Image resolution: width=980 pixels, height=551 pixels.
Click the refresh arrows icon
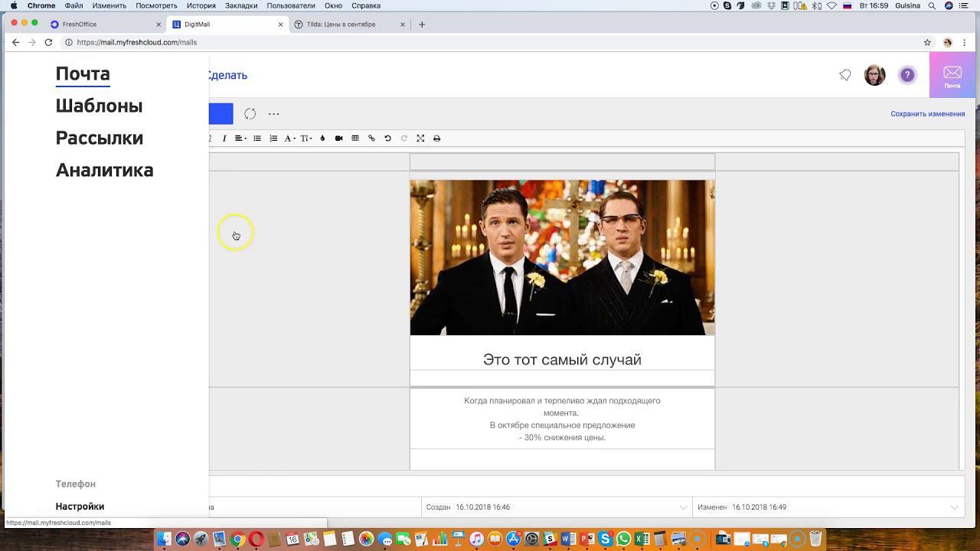pos(250,114)
